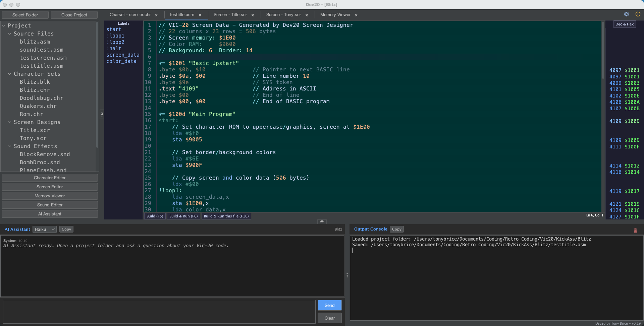This screenshot has width=644, height=326.
Task: Clear output console with trash icon
Action: pos(635,230)
